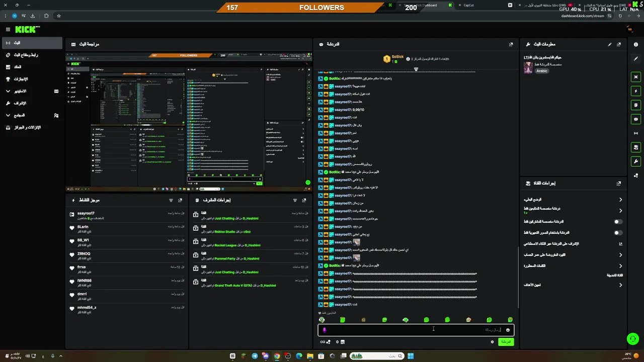Image resolution: width=644 pixels, height=362 pixels.
Task: Click the infinity points icon below chat
Action: (x=323, y=342)
